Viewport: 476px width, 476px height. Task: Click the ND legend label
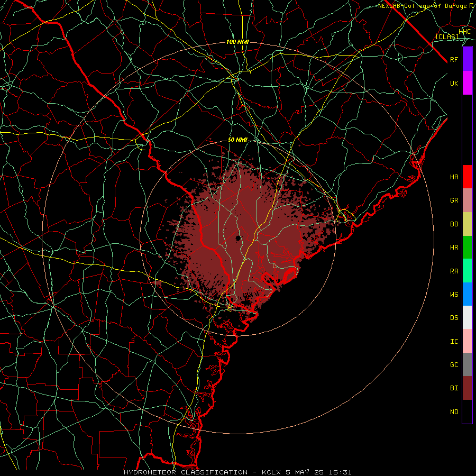click(x=454, y=411)
